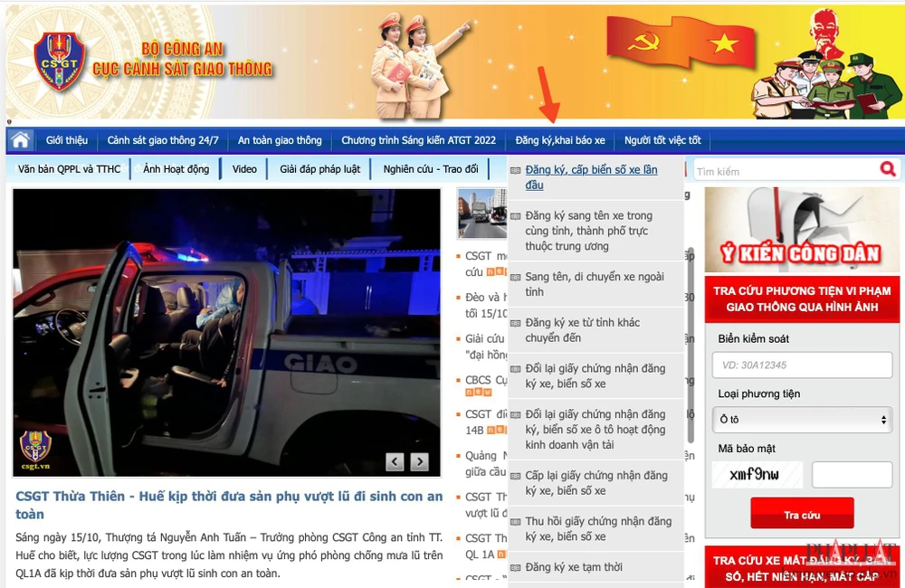Open the Giải đáp pháp luật tab
The width and height of the screenshot is (905, 588).
click(319, 169)
